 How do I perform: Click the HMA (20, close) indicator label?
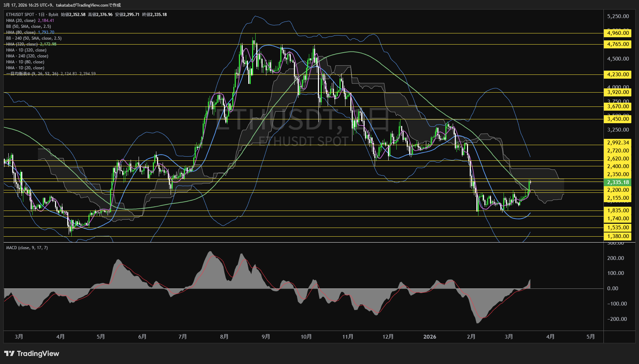(21, 21)
